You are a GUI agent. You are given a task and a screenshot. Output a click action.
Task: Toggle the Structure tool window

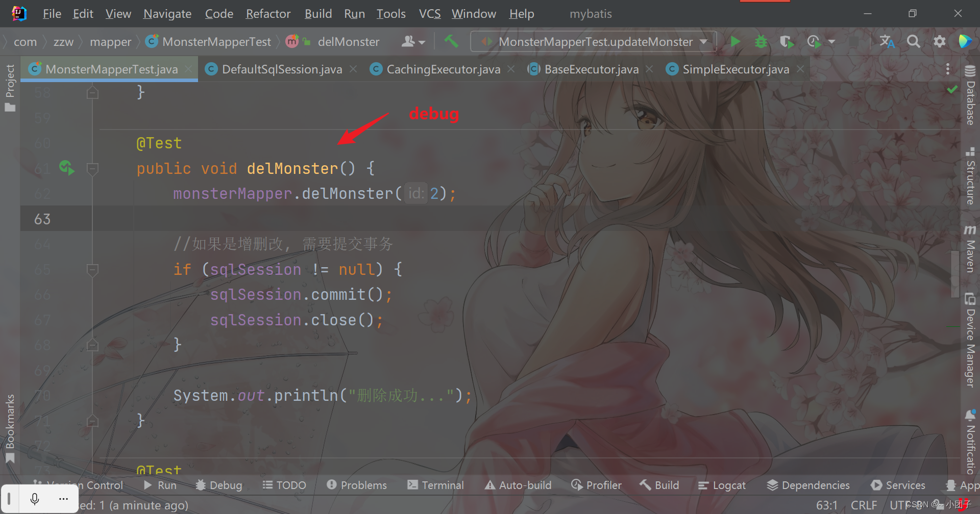(970, 176)
